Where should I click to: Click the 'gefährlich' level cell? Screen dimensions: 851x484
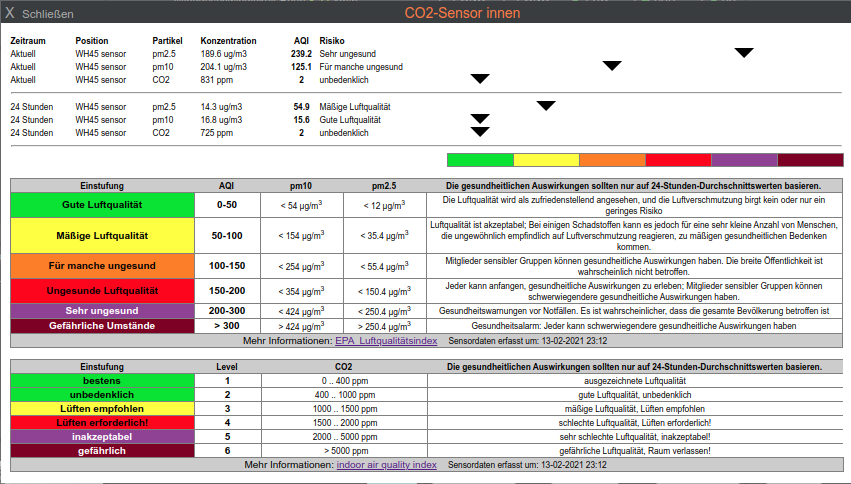coord(102,451)
